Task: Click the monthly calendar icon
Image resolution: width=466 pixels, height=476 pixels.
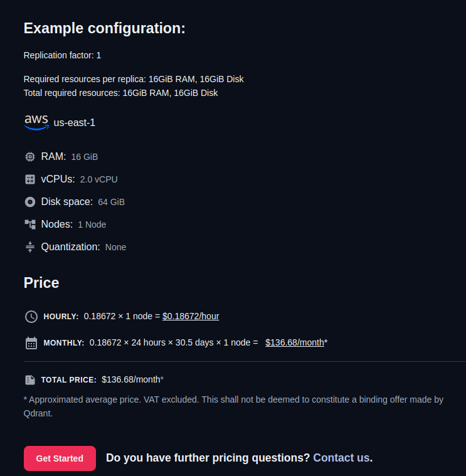Action: (31, 343)
